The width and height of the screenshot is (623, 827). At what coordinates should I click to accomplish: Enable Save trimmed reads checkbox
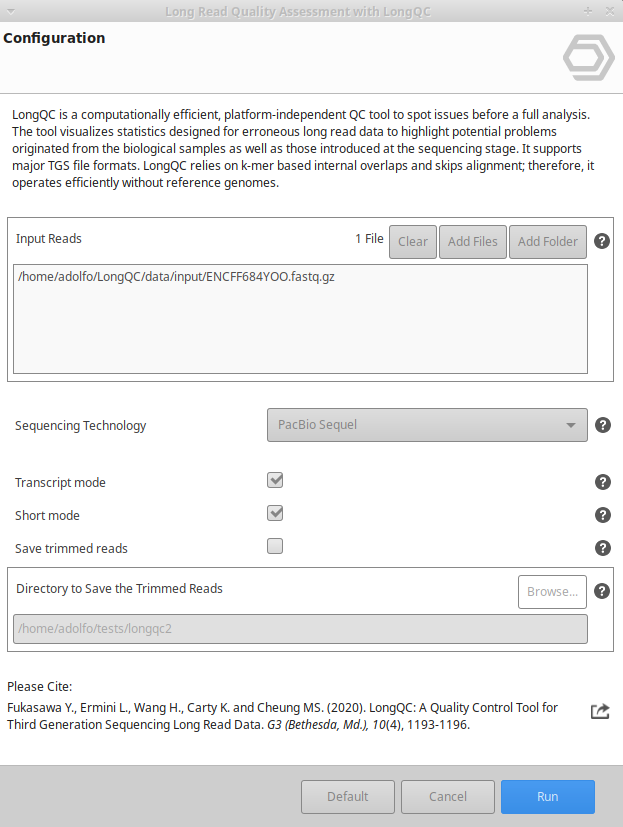tap(275, 546)
